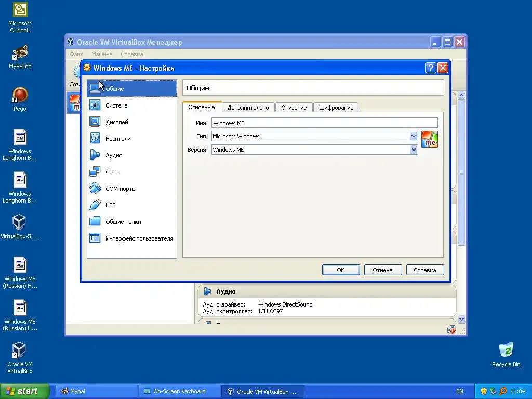Click the magnifier tray icon
This screenshot has width=532, height=399.
tap(503, 391)
